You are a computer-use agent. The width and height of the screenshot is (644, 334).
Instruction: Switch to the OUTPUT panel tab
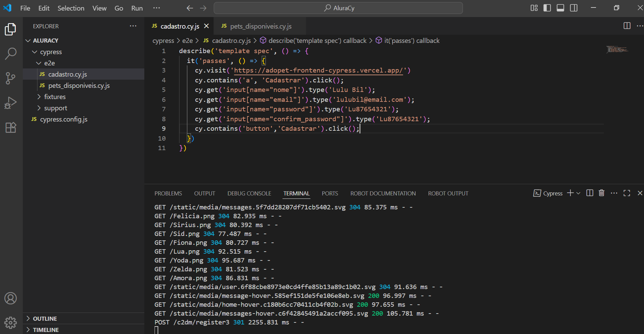[x=205, y=193]
